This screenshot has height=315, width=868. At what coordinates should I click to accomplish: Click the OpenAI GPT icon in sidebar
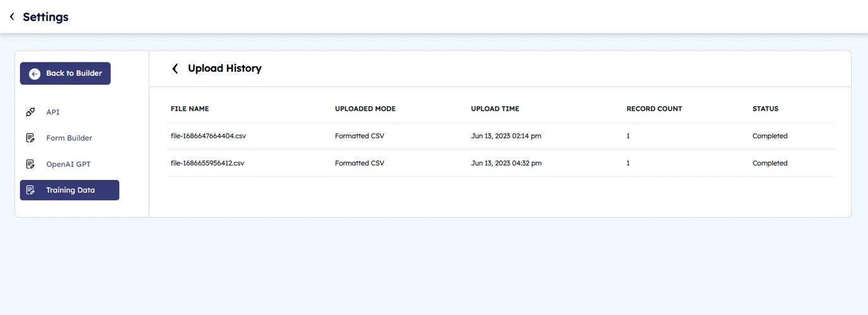pos(30,164)
